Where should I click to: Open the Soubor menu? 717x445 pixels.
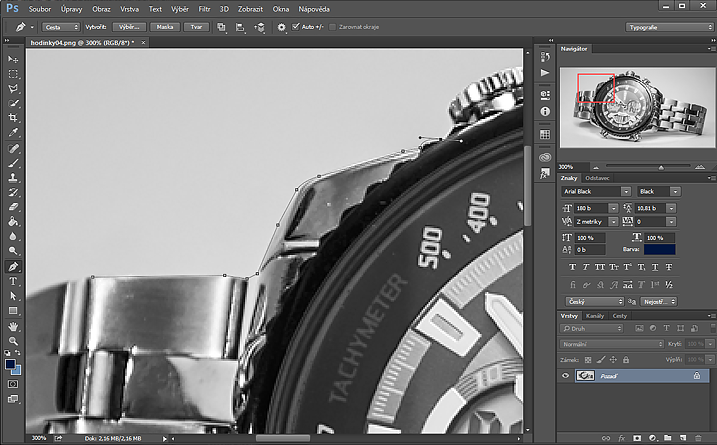40,9
